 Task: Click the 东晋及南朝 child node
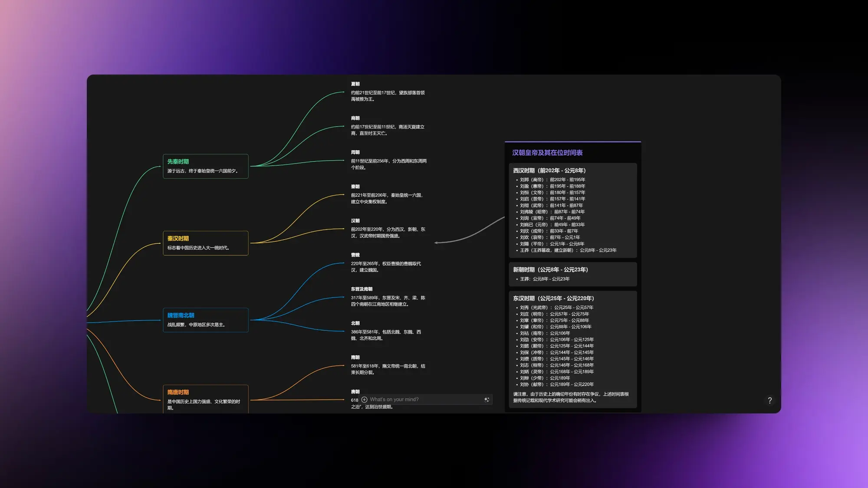(x=388, y=297)
